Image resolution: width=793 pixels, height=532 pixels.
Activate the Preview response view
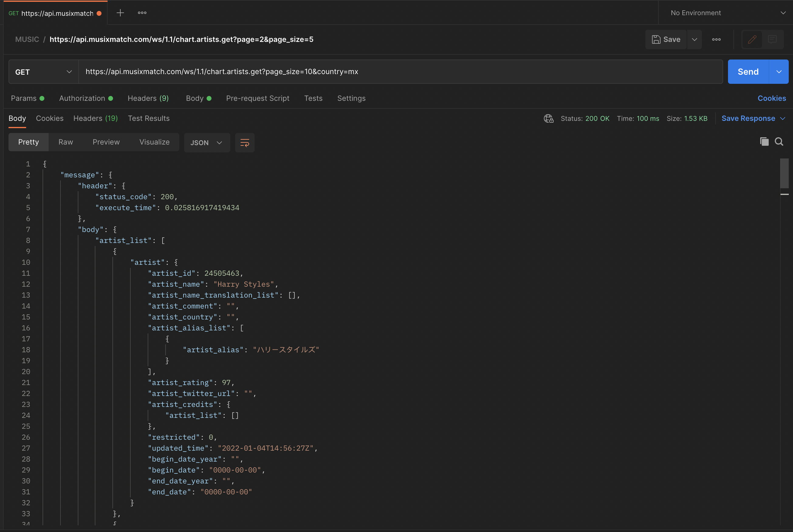(106, 142)
